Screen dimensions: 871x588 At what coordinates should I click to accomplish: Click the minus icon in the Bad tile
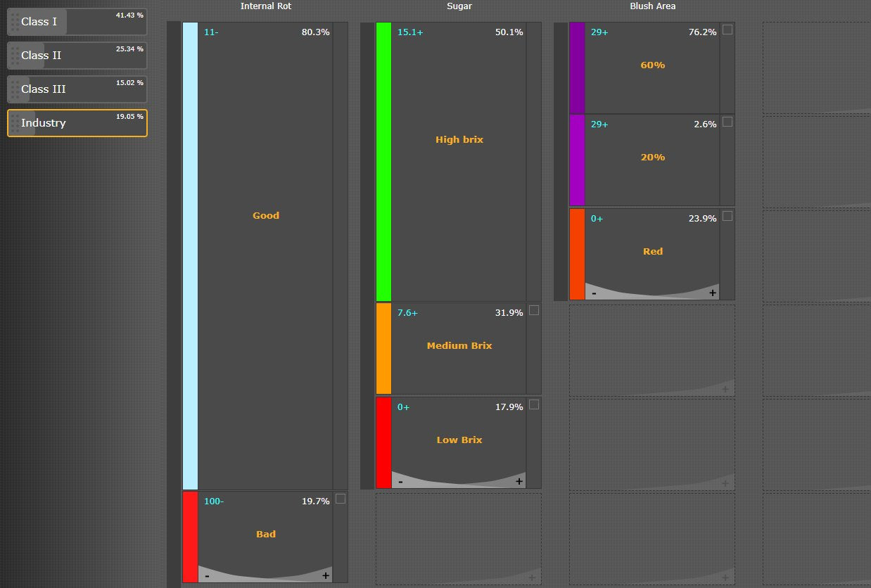pyautogui.click(x=207, y=575)
